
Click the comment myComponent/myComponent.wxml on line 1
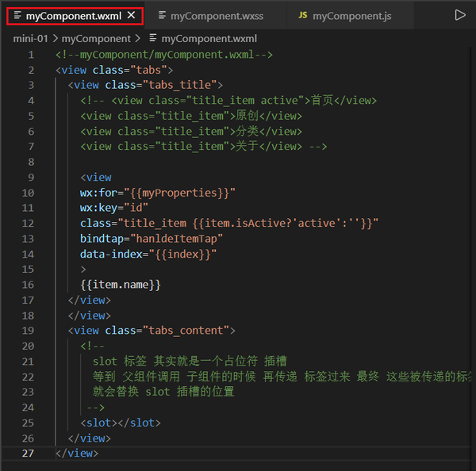164,55
